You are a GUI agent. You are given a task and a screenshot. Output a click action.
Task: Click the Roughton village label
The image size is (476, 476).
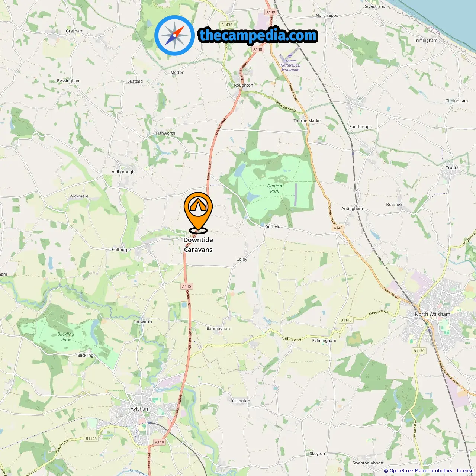tap(244, 85)
